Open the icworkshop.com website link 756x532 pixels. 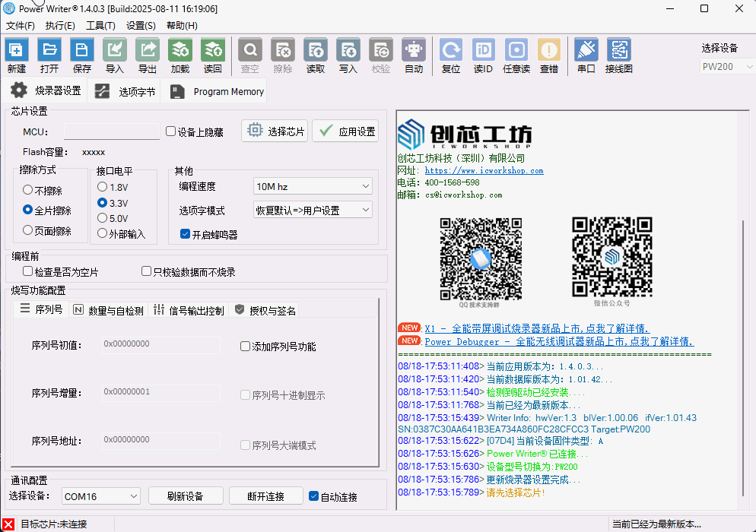pos(484,170)
